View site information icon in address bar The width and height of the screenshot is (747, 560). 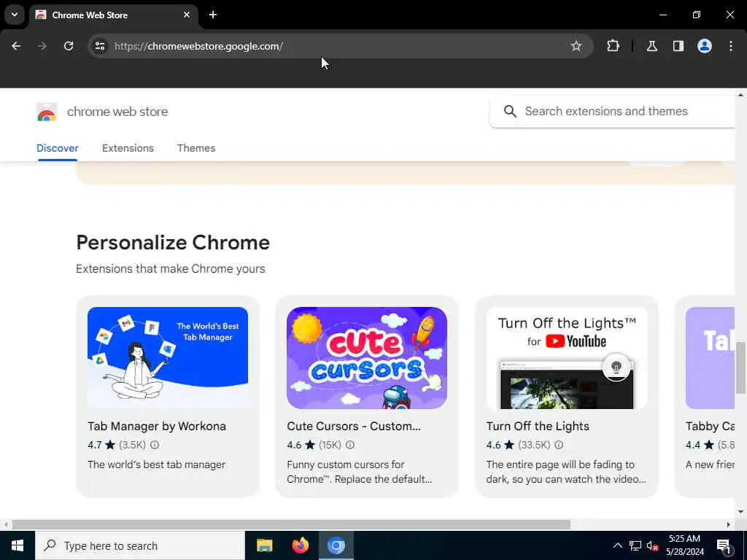click(x=99, y=46)
